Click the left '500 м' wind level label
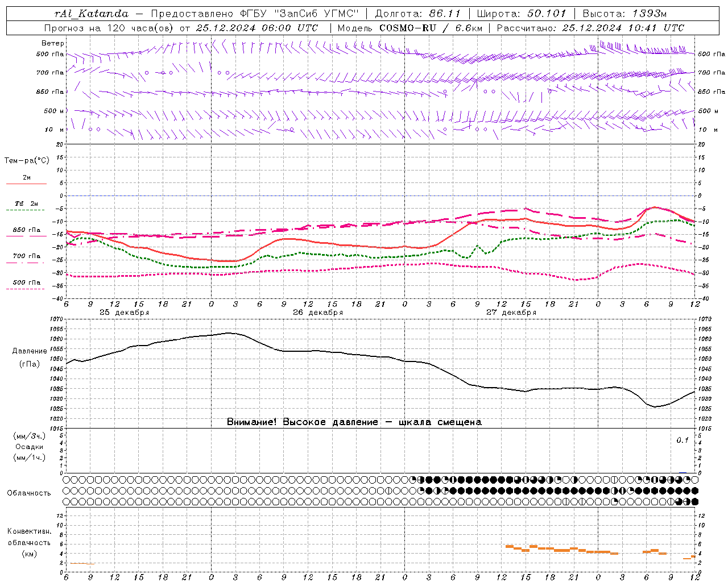This screenshot has height=582, width=728. pyautogui.click(x=54, y=111)
